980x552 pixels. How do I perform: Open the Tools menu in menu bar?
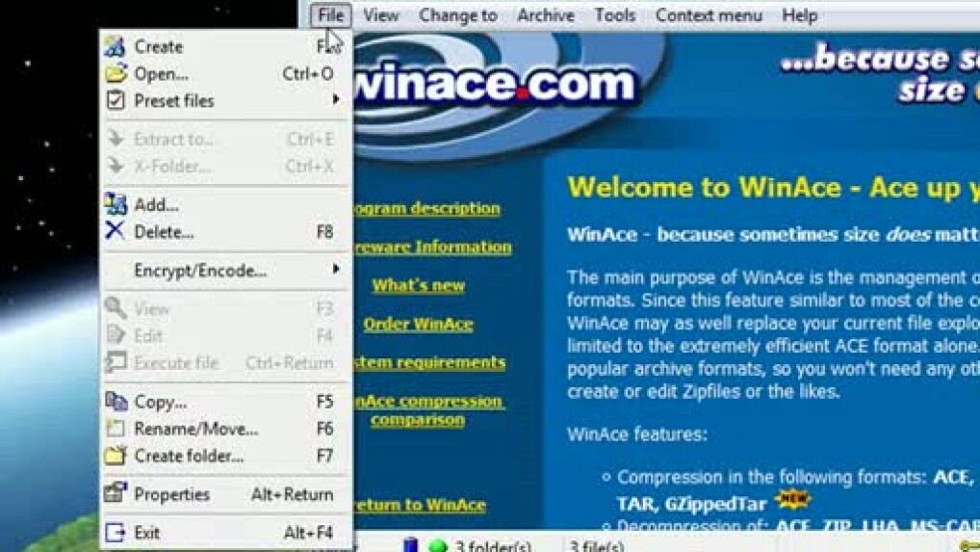614,15
